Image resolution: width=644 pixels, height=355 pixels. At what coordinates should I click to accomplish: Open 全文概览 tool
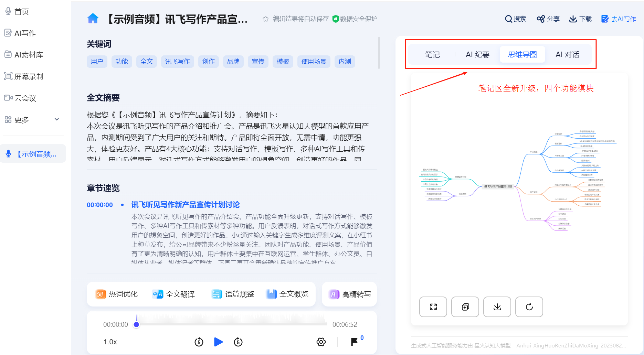tap(287, 294)
